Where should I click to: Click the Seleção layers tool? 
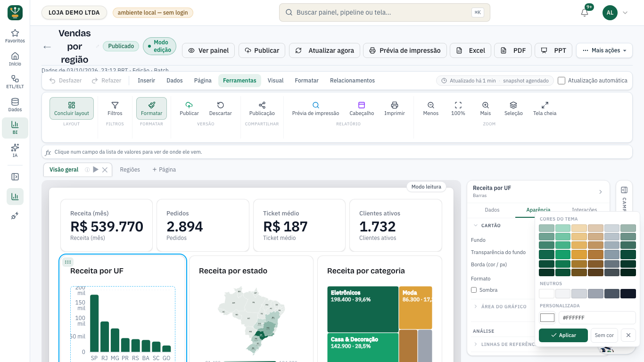pyautogui.click(x=513, y=108)
